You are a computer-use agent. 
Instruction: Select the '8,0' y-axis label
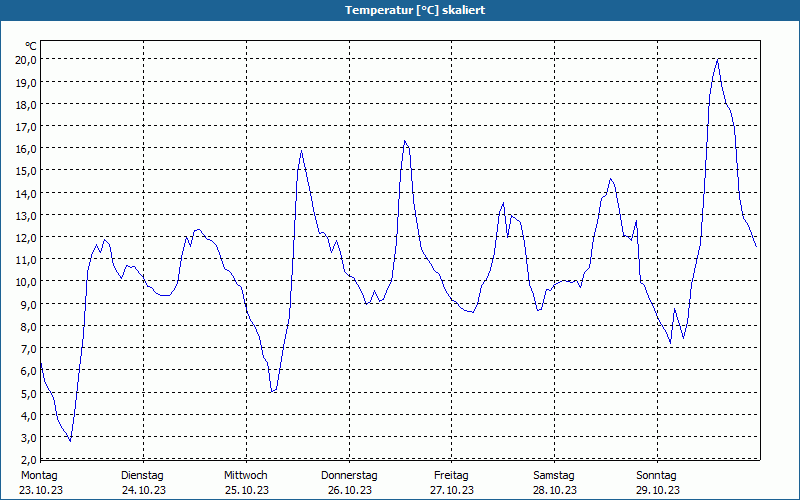[28, 327]
